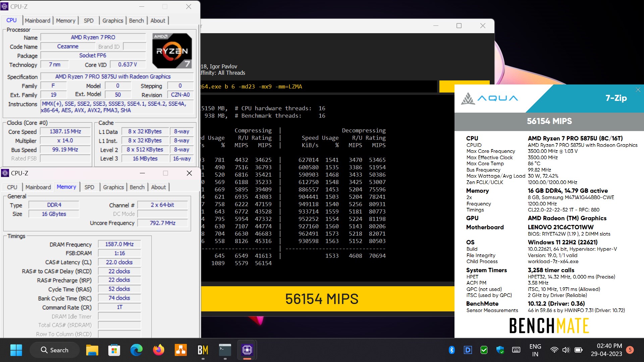Switch to Mainboard tab in upper CPU-Z
The height and width of the screenshot is (362, 644).
[x=38, y=20]
